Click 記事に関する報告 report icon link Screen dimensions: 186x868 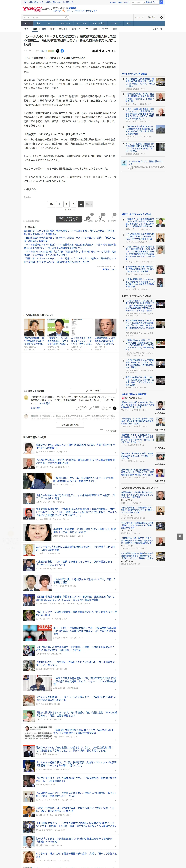tap(32, 221)
